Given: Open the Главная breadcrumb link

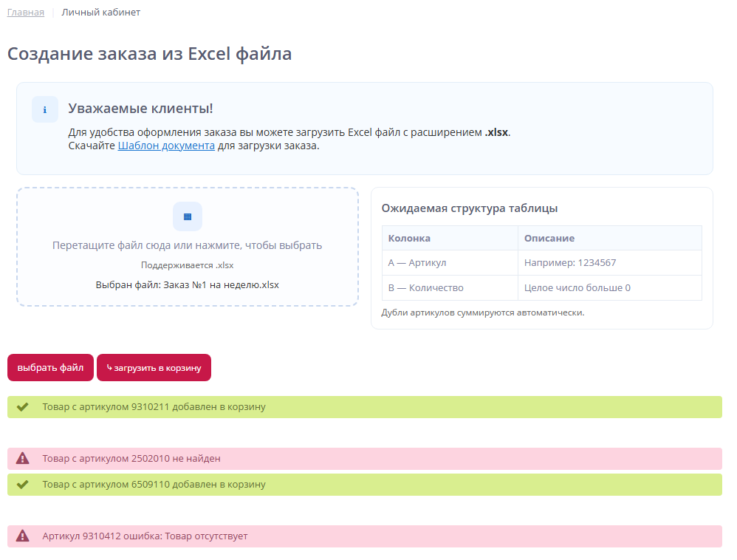Looking at the screenshot, I should (24, 12).
